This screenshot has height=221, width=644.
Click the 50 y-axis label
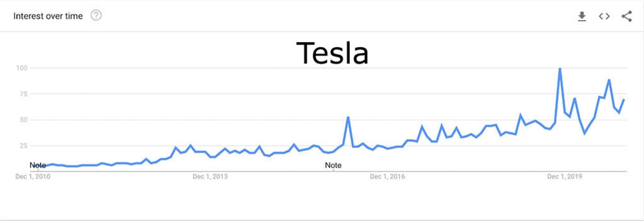(x=23, y=120)
